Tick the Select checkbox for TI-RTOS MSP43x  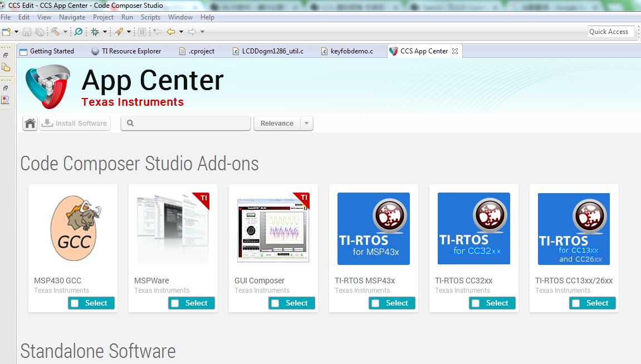pos(375,303)
